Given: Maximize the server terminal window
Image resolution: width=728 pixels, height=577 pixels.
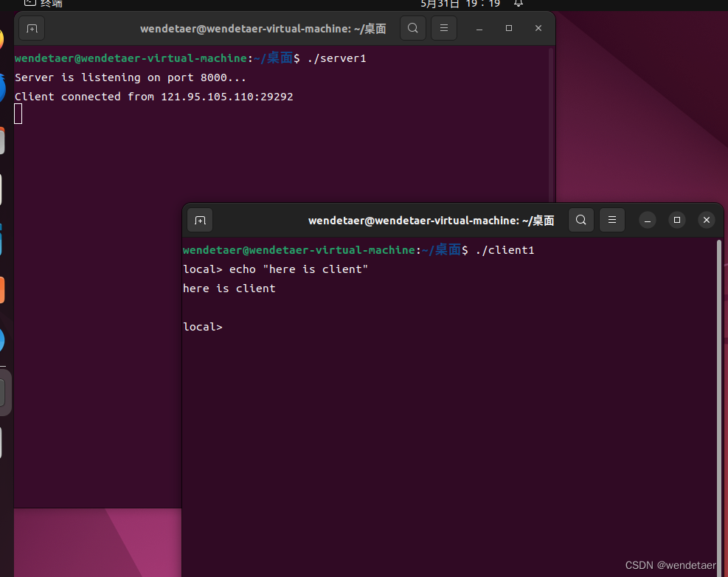Looking at the screenshot, I should tap(509, 28).
